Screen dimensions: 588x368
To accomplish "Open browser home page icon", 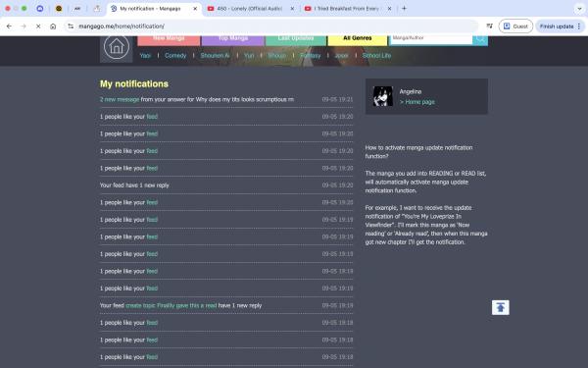I will coord(53,26).
